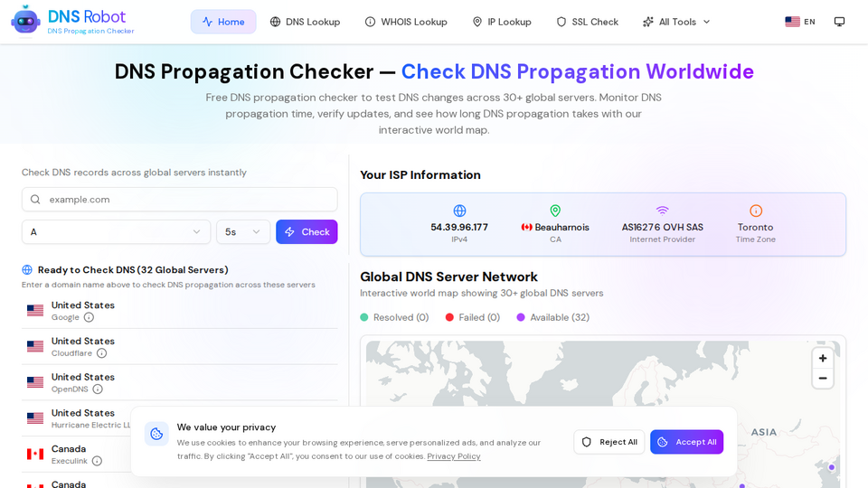The width and height of the screenshot is (868, 488).
Task: Zoom out on the world map
Action: coord(823,379)
